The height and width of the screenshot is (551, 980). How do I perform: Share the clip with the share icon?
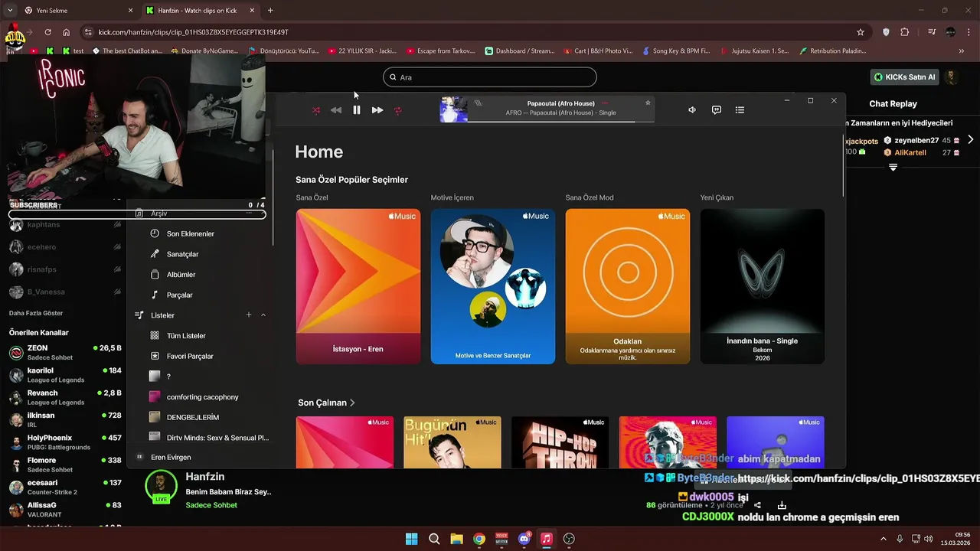[757, 505]
